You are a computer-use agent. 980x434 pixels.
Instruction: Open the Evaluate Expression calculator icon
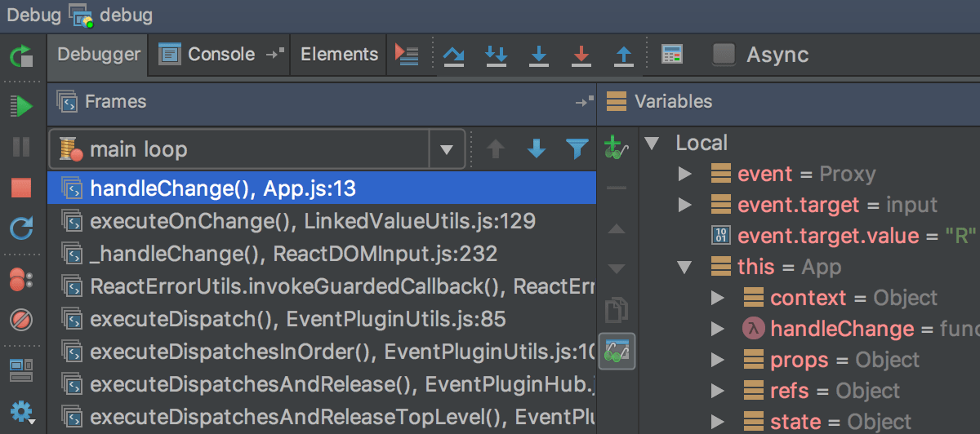(x=671, y=55)
